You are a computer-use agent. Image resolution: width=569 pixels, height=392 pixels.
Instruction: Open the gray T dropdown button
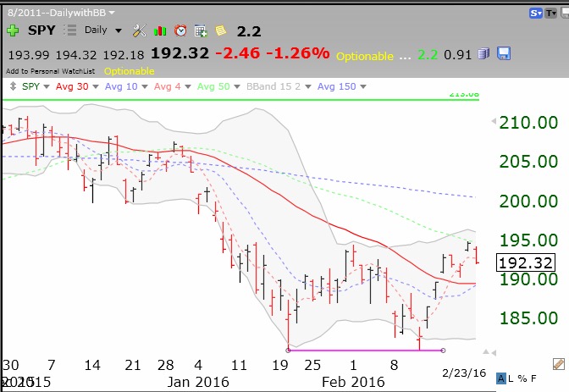point(551,14)
